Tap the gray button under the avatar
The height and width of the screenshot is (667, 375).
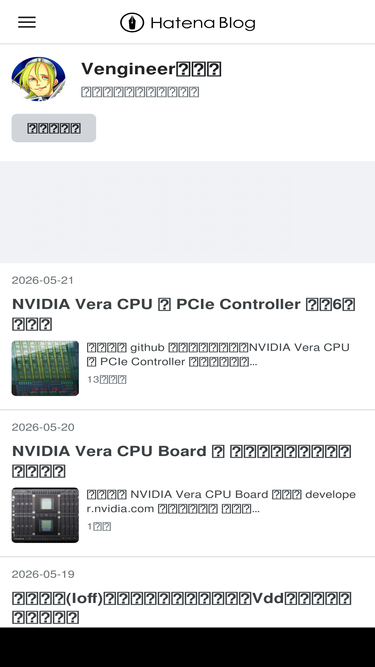54,128
